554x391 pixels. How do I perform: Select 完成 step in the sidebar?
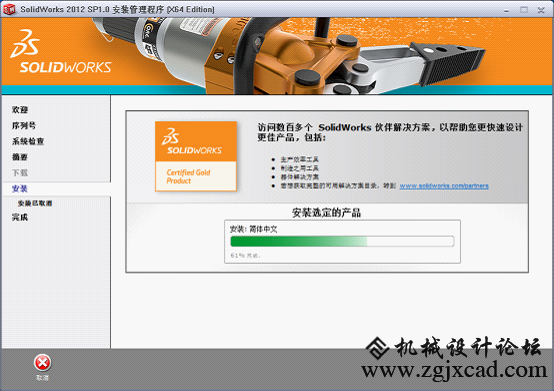[x=20, y=217]
